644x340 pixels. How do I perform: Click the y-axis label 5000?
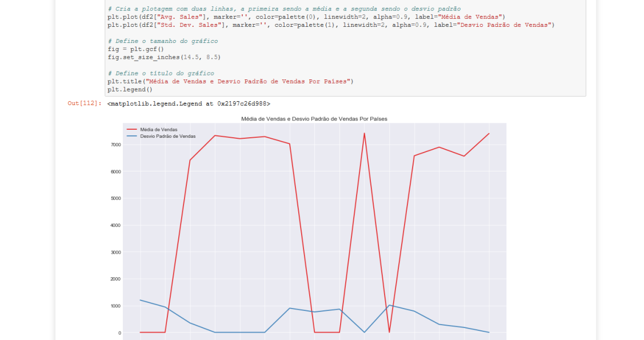[116, 198]
